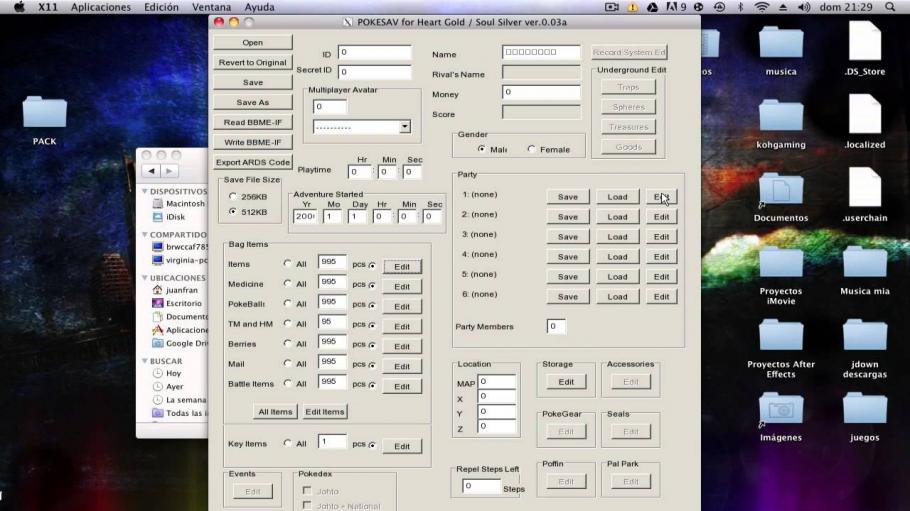Screen dimensions: 910x511
Task: Click Edit Items button
Action: click(x=325, y=412)
